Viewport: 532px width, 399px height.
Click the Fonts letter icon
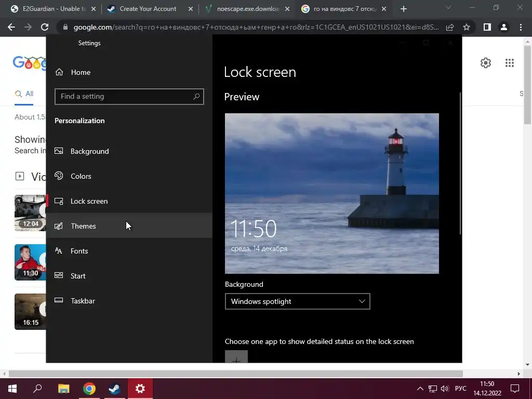click(59, 251)
